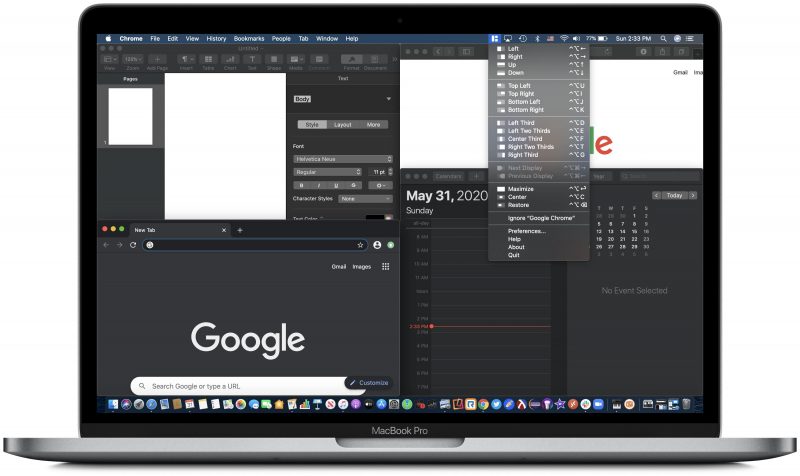Toggle the sidebar icon in the Safari toolbar

click(466, 52)
